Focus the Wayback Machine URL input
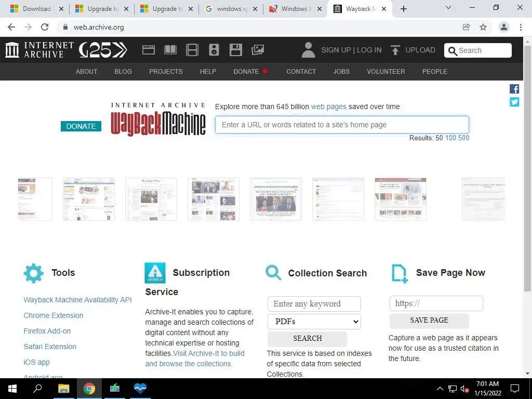Image resolution: width=532 pixels, height=399 pixels. click(x=342, y=125)
